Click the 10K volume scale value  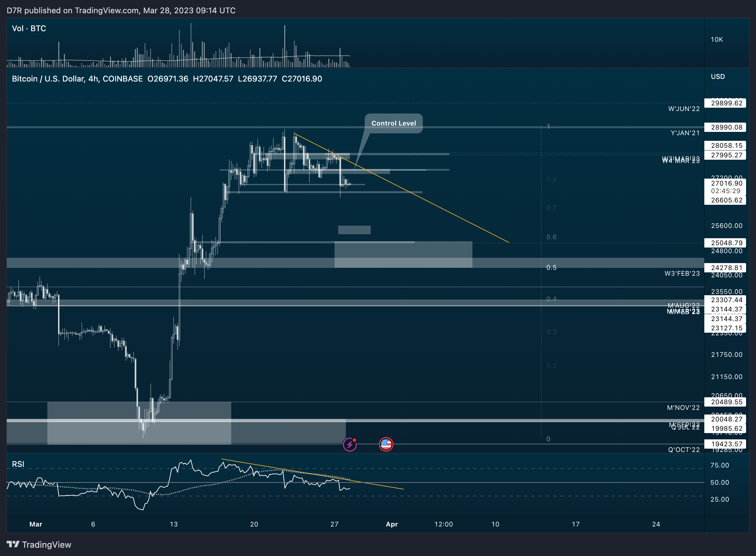coord(717,40)
